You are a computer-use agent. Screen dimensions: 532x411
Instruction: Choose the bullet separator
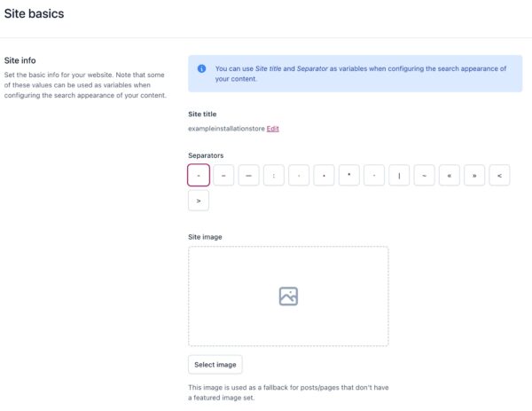pyautogui.click(x=325, y=176)
